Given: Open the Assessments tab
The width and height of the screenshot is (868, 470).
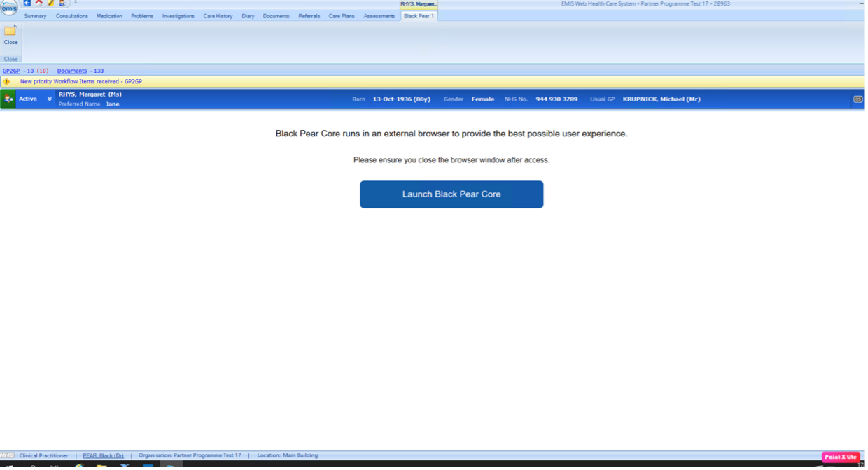Looking at the screenshot, I should [379, 16].
